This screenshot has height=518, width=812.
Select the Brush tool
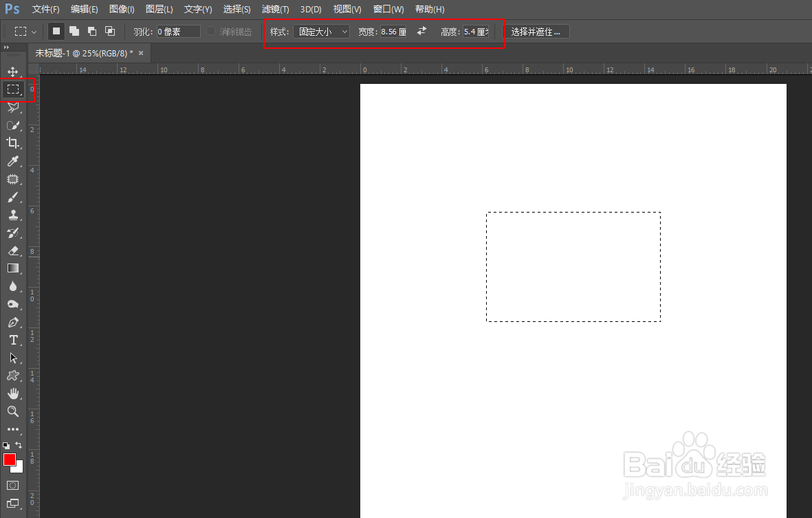click(x=13, y=197)
